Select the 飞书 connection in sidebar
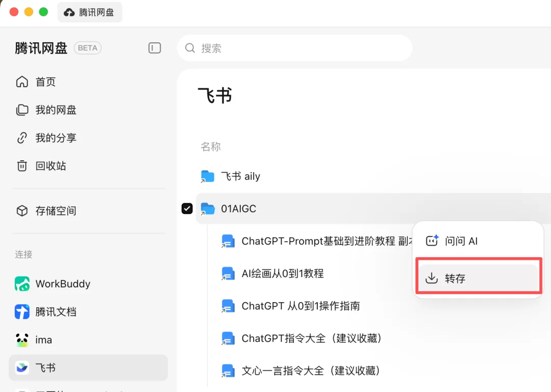Viewport: 551px width, 392px height. coord(88,367)
